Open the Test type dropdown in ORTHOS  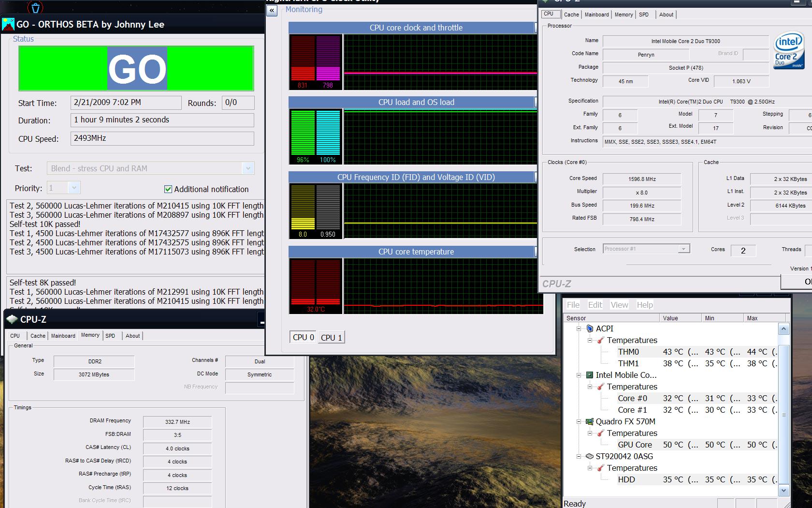pyautogui.click(x=248, y=168)
